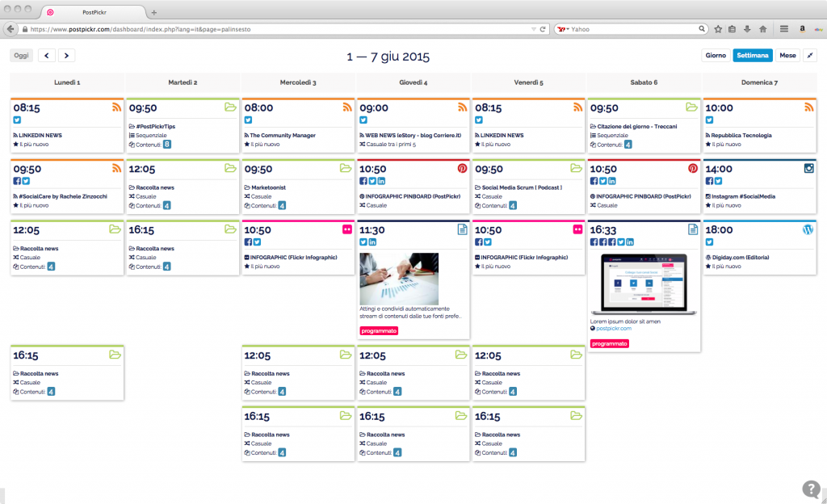Click the Instagram icon on Domenica 14:00 card
Viewport: 827px width, 504px height.
(808, 169)
